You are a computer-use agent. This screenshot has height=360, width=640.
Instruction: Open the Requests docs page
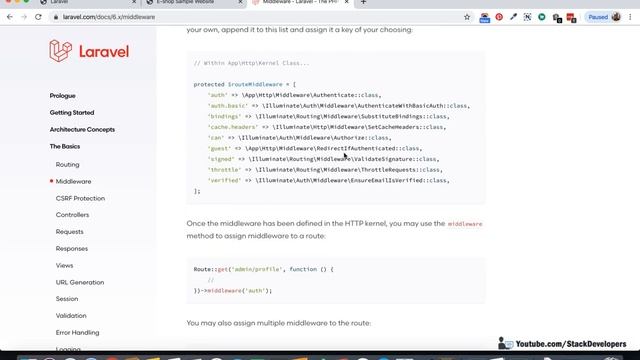(x=69, y=232)
